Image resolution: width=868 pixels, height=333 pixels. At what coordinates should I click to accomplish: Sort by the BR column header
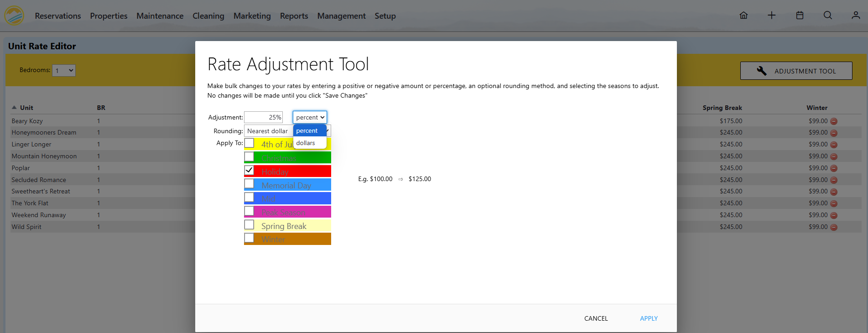[x=101, y=108]
